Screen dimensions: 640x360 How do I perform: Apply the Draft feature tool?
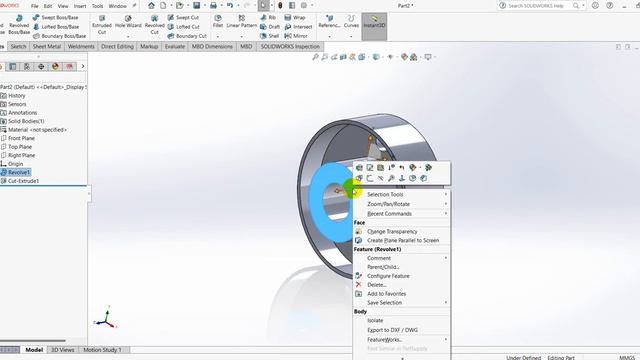(270, 27)
